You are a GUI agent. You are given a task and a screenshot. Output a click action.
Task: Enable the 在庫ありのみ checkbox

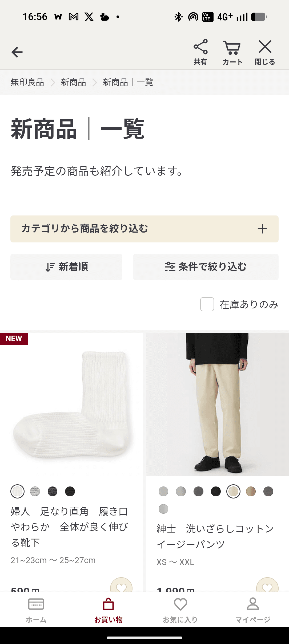(x=207, y=304)
